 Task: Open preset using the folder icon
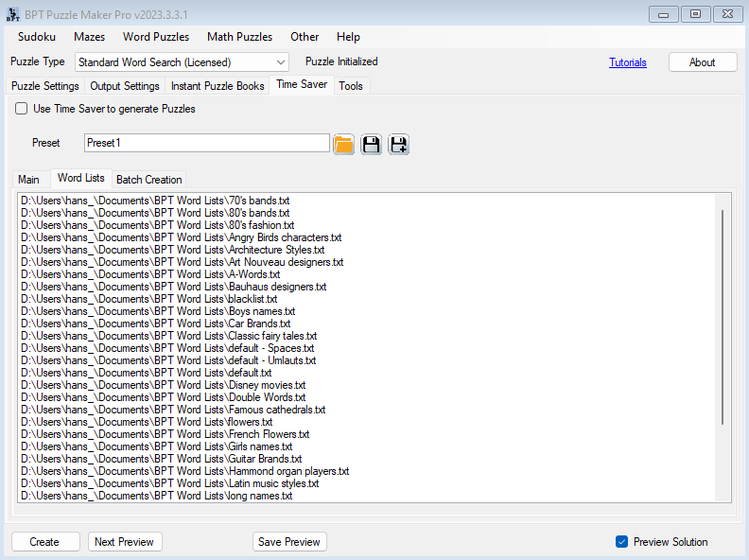click(x=343, y=144)
